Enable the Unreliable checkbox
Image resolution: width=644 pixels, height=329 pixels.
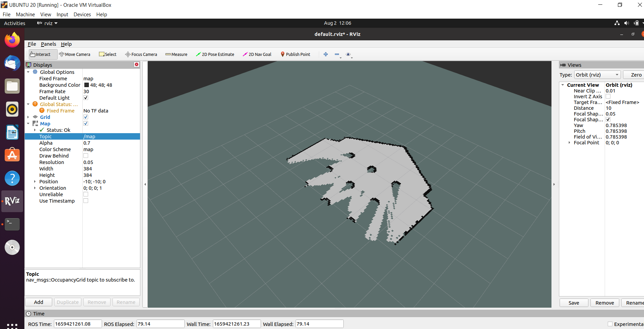pos(86,194)
